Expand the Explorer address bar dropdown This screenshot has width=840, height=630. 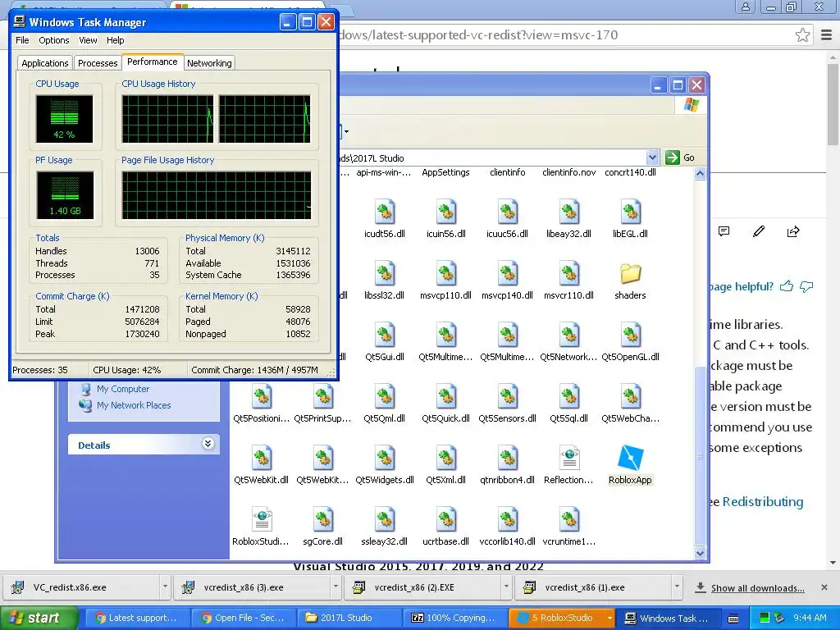click(x=652, y=157)
